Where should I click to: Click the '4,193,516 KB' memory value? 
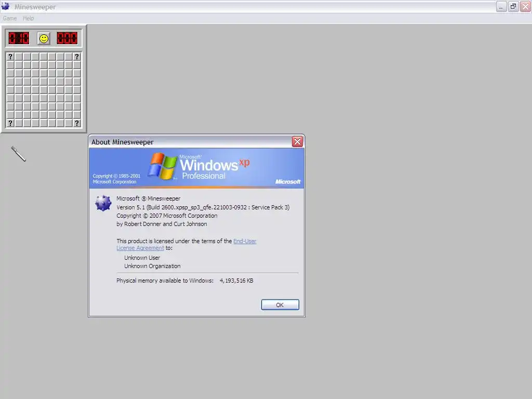(236, 281)
